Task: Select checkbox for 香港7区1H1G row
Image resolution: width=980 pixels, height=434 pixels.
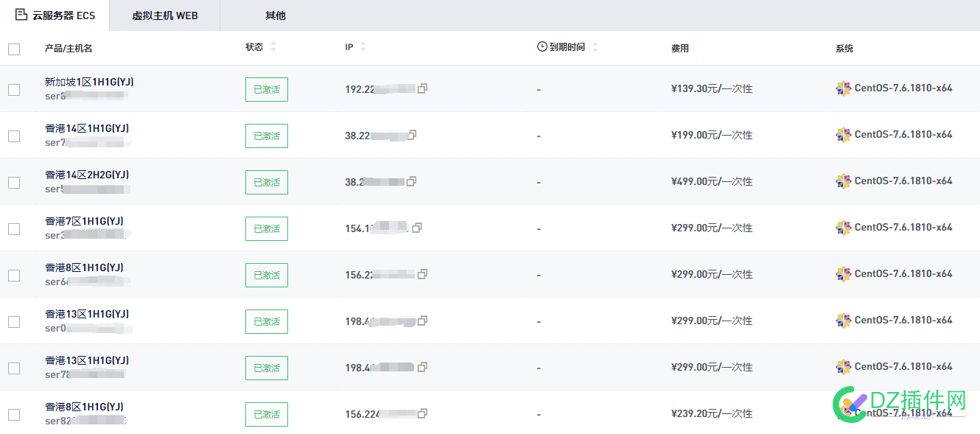Action: tap(14, 228)
